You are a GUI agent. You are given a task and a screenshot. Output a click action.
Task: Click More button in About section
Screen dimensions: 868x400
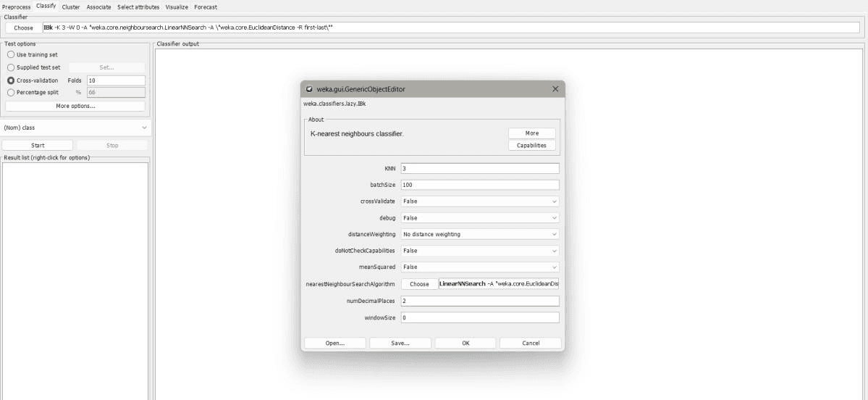coord(532,133)
